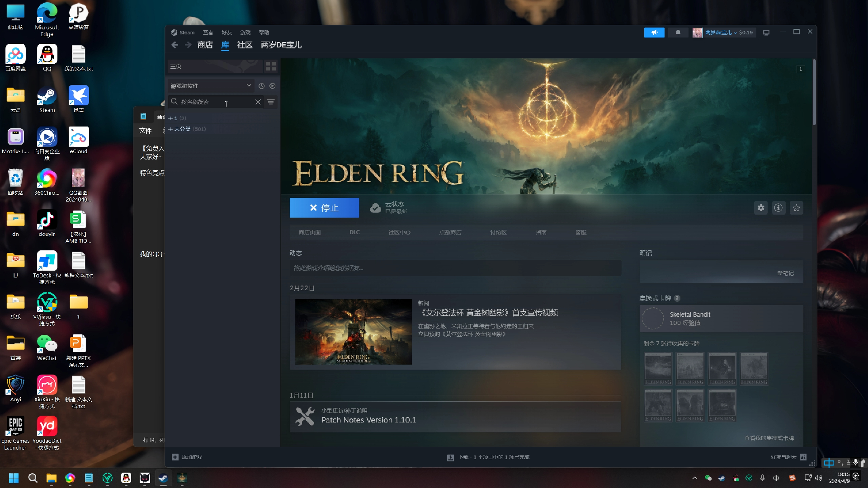Go back with the Steam back arrow
Viewport: 868px width, 488px height.
[175, 45]
